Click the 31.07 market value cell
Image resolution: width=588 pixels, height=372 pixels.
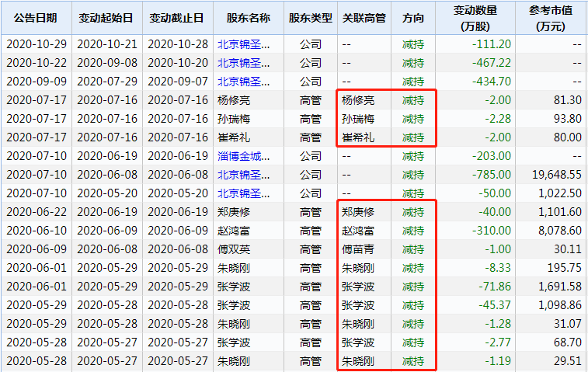click(x=568, y=324)
